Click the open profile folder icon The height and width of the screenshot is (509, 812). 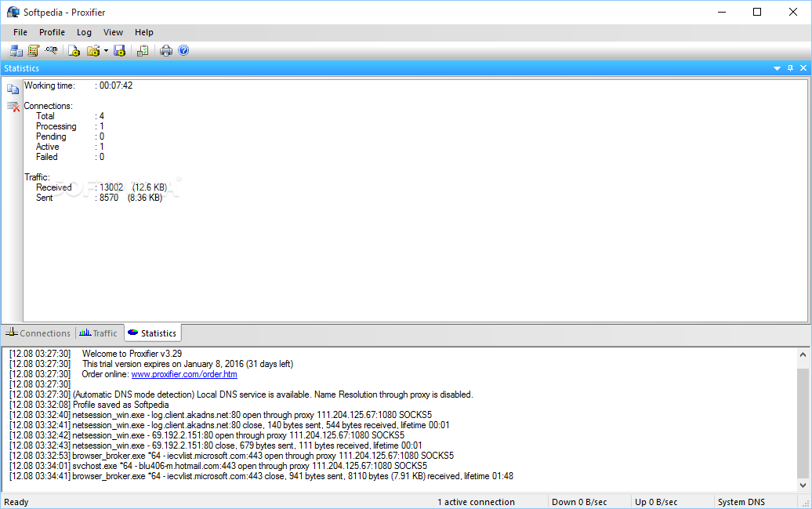tap(93, 50)
